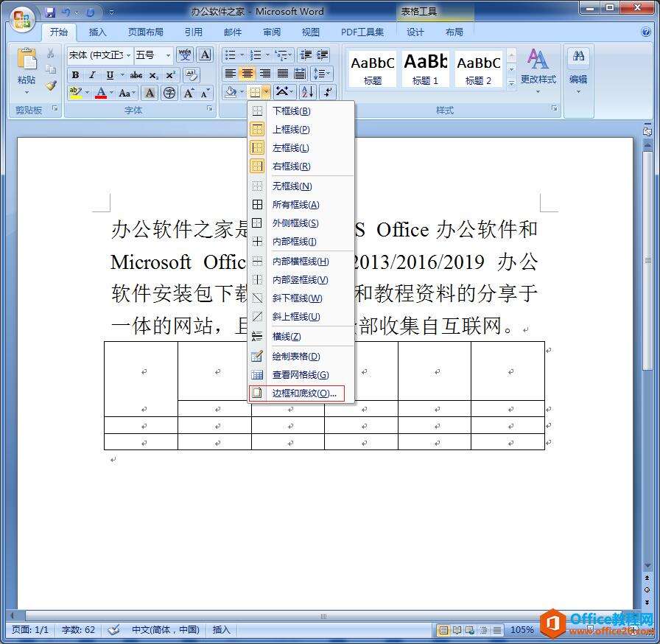Apply the 标题 2 style
Image resolution: width=660 pixels, height=644 pixels.
(x=478, y=69)
